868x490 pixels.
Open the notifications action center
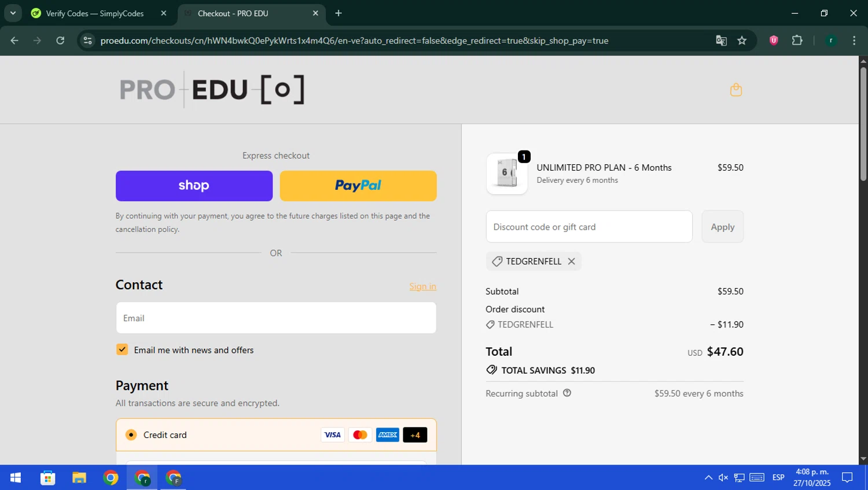(847, 477)
